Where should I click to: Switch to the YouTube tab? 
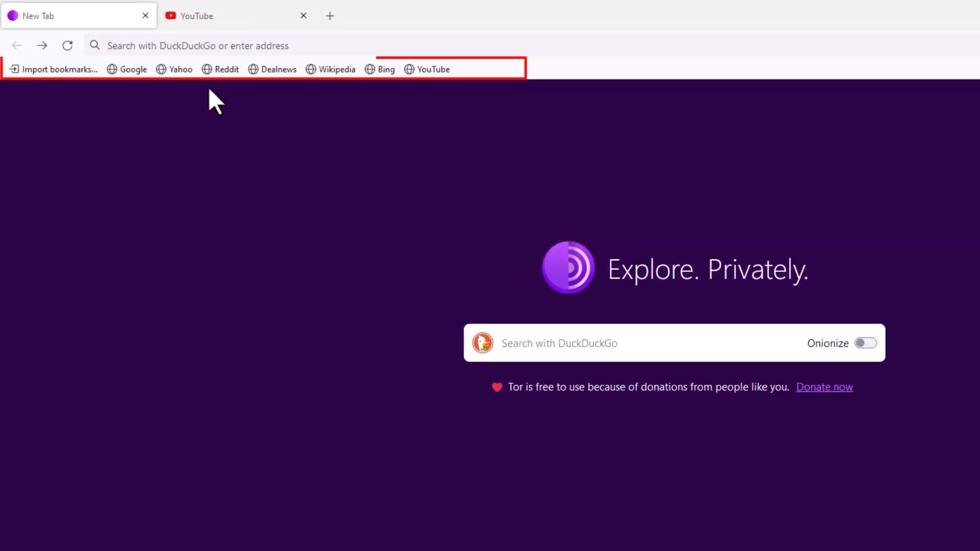pyautogui.click(x=230, y=16)
